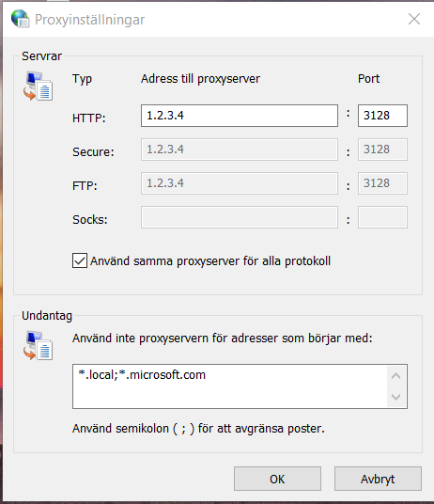Click the checkbox label text about protokoll
Viewport: 434px width, 504px height.
(x=210, y=261)
